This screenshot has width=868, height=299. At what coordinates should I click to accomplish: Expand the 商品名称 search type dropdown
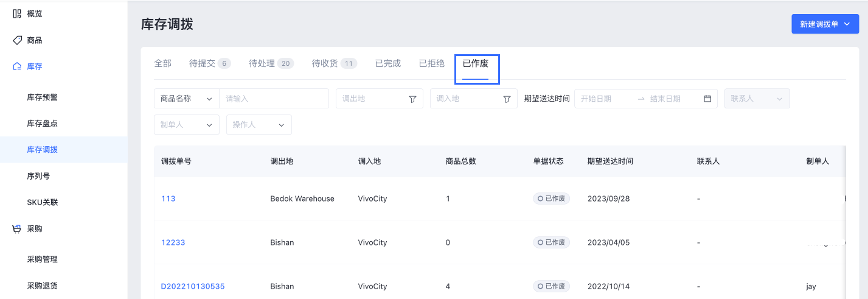point(187,99)
